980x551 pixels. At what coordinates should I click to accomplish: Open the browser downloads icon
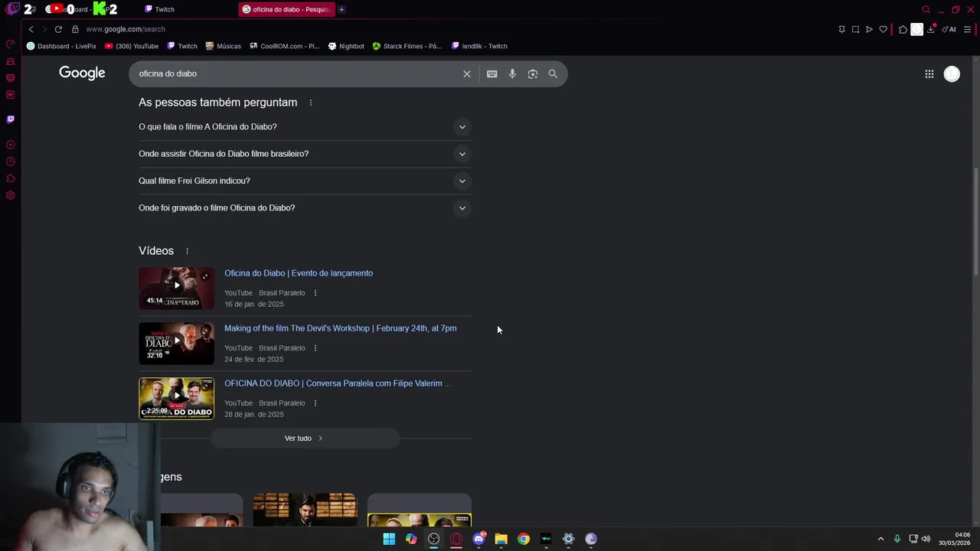pos(931,29)
